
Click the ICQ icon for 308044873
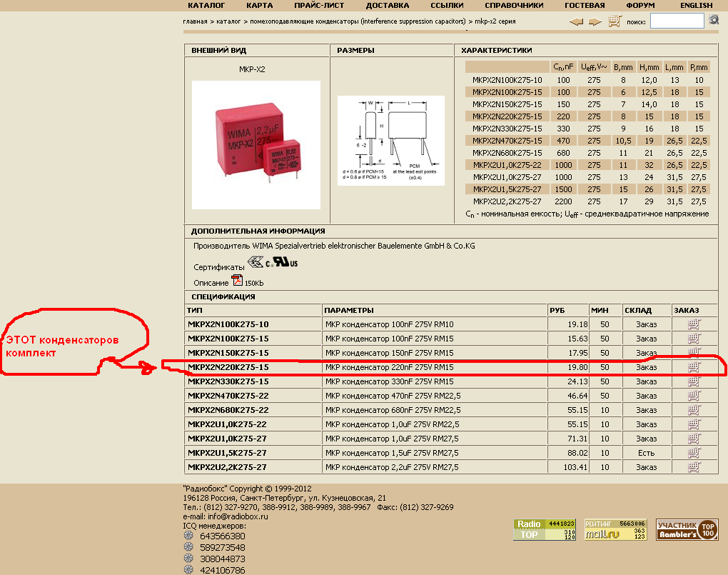tap(188, 558)
